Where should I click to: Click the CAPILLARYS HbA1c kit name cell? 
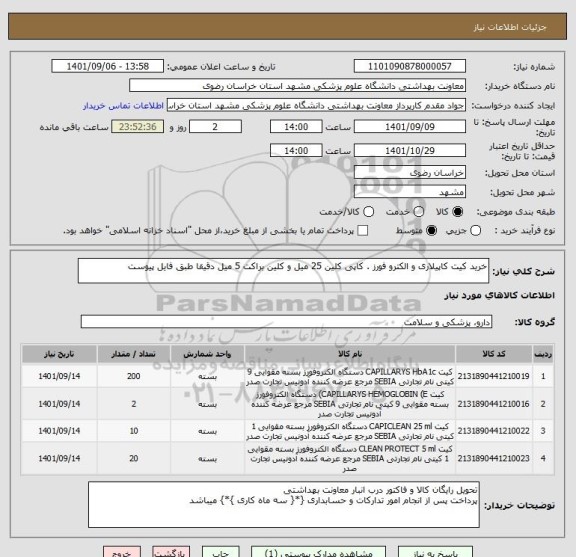coord(350,377)
